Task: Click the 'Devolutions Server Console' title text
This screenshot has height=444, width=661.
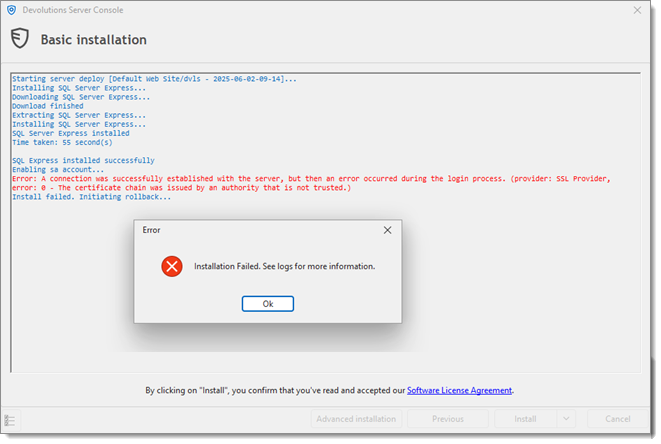Action: point(73,10)
